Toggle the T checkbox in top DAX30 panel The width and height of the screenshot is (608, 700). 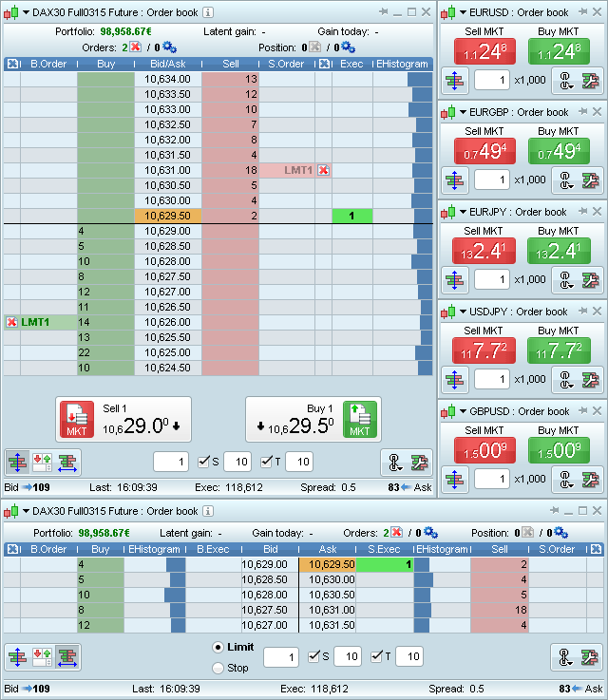coord(266,462)
